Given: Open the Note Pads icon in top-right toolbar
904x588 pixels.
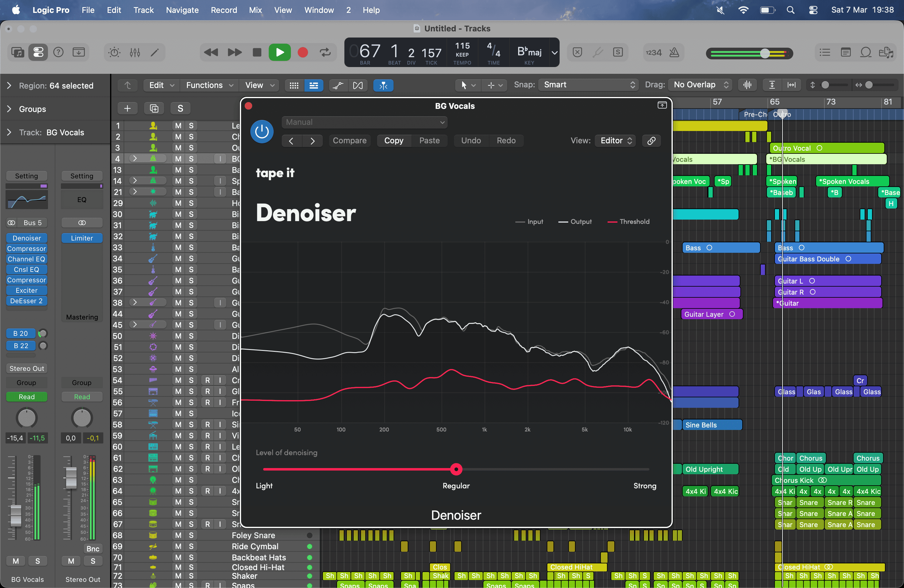Looking at the screenshot, I should (x=846, y=52).
